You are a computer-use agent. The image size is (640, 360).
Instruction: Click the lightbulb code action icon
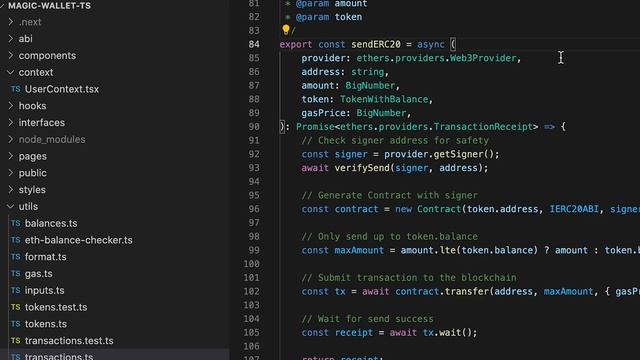pyautogui.click(x=286, y=29)
